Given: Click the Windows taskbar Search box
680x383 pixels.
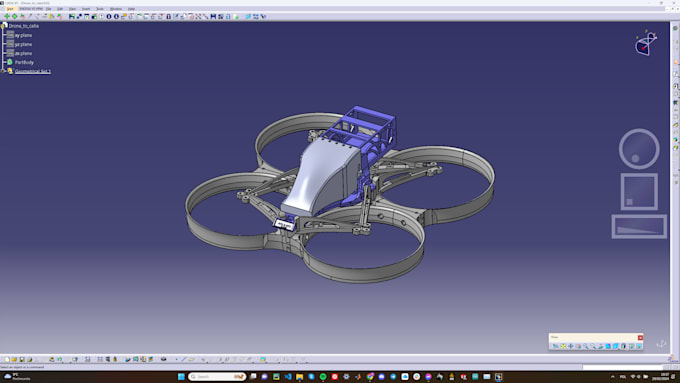Looking at the screenshot, I should click(x=217, y=376).
